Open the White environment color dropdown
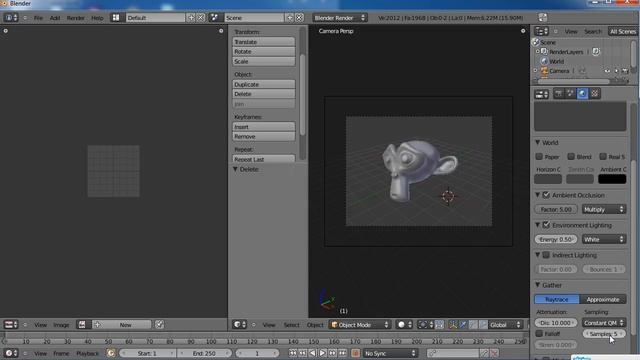 [604, 239]
